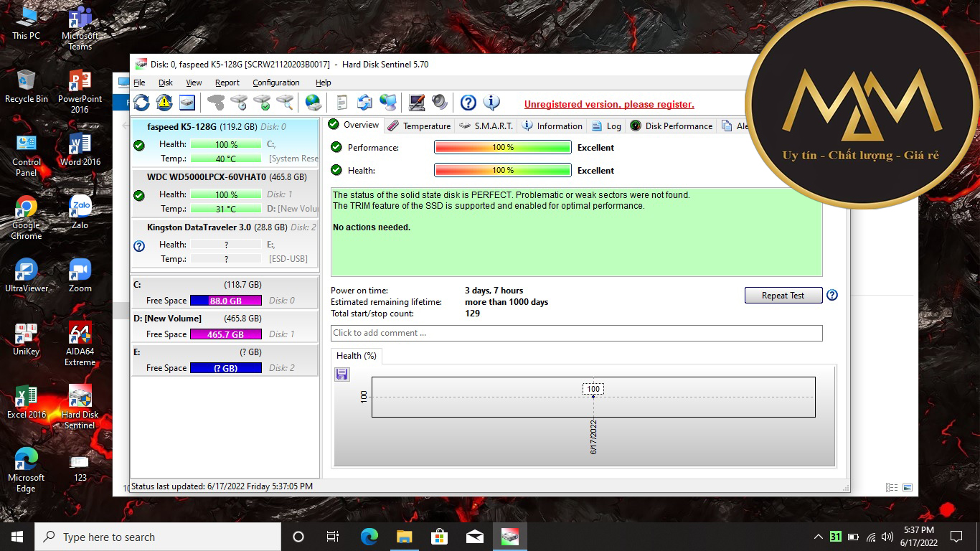Screen dimensions: 980x551
Task: Open File Explorer from the taskbar
Action: click(405, 537)
